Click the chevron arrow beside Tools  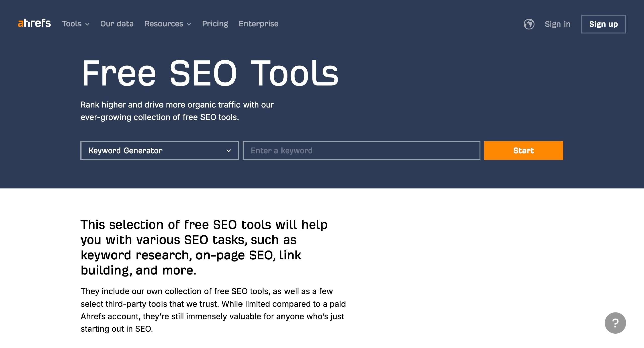point(87,24)
